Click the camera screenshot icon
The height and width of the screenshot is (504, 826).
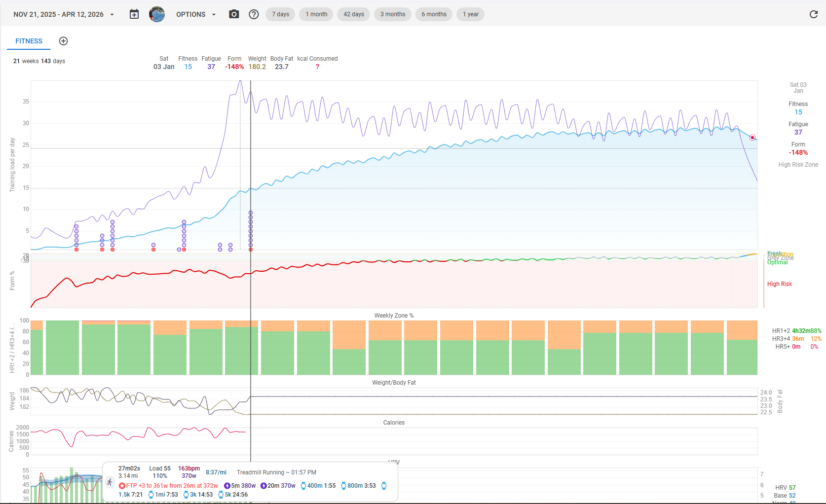tap(234, 14)
